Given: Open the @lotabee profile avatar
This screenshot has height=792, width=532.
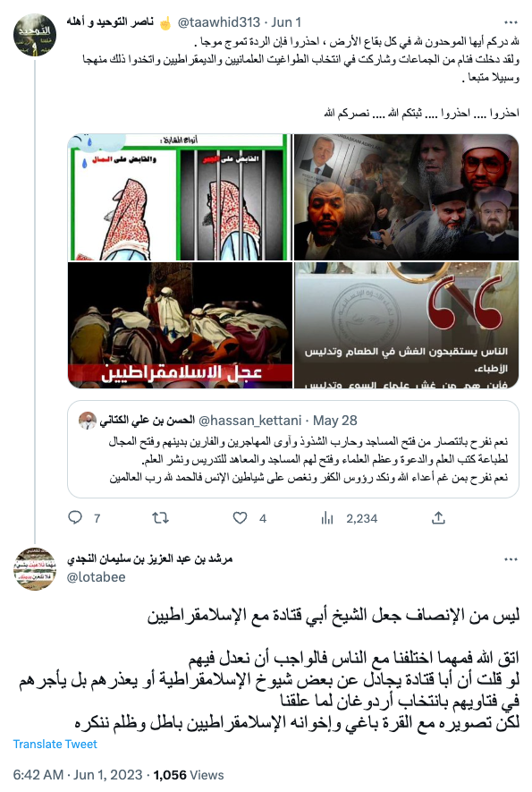Looking at the screenshot, I should pos(34,568).
